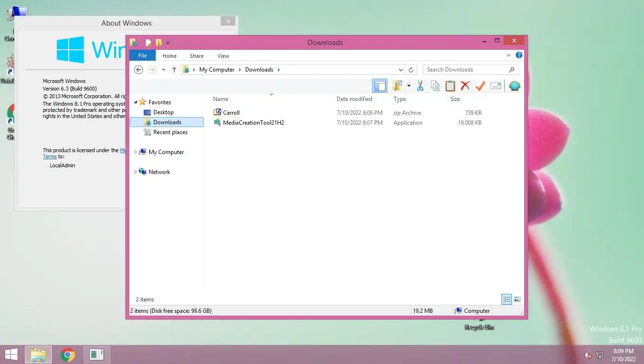The image size is (644, 364).
Task: Click the Terms link in About Windows
Action: click(x=50, y=156)
